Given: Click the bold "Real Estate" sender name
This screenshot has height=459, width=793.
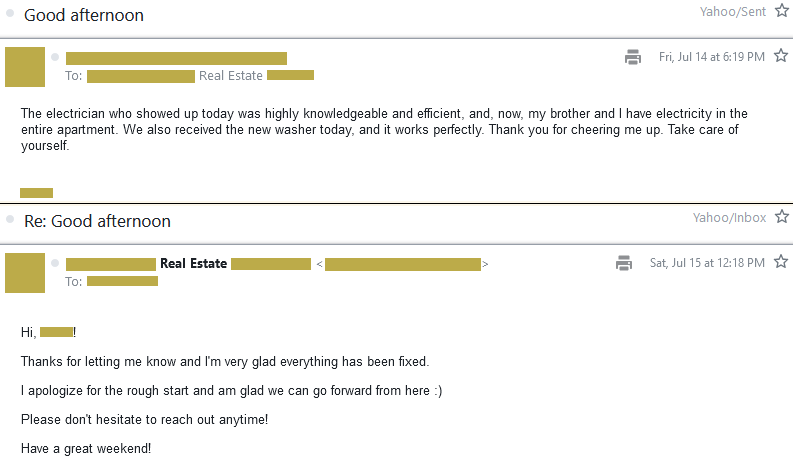Looking at the screenshot, I should (194, 264).
